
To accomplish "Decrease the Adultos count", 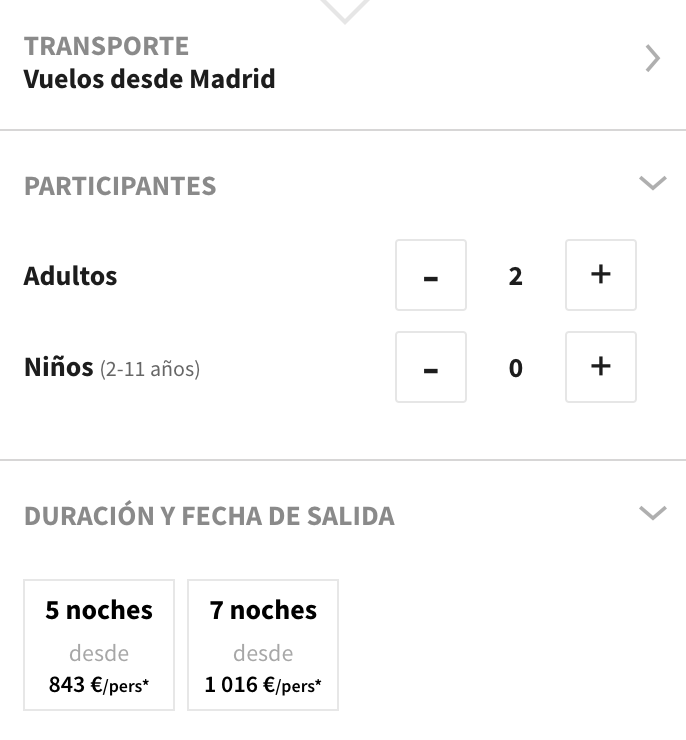I will point(431,275).
